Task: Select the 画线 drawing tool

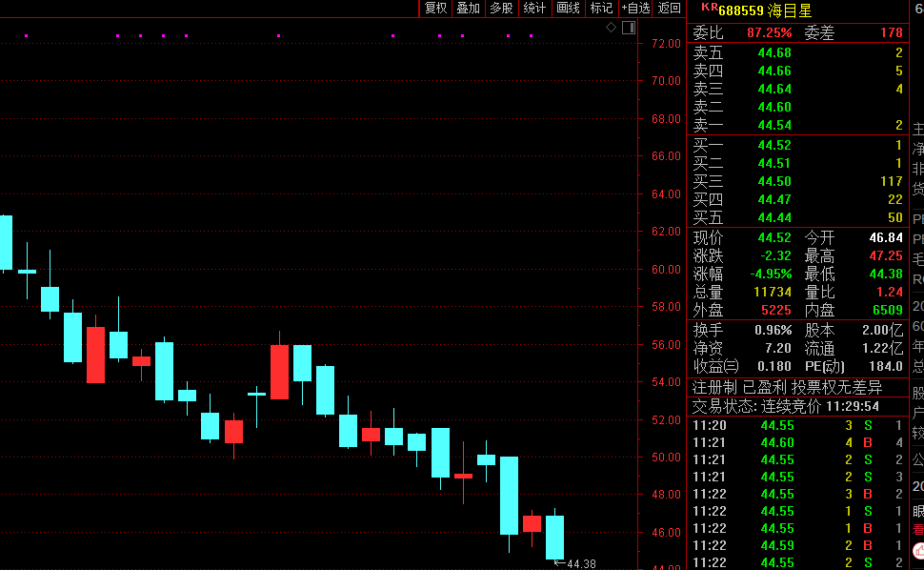Action: [568, 9]
